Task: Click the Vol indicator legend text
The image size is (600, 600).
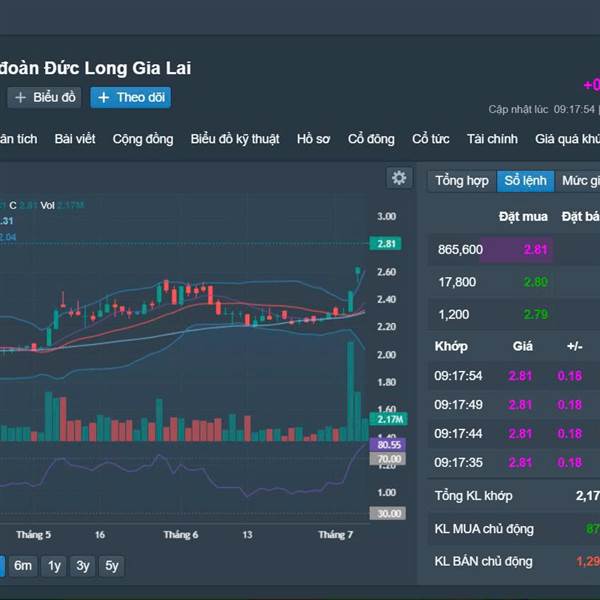Action: pyautogui.click(x=47, y=206)
